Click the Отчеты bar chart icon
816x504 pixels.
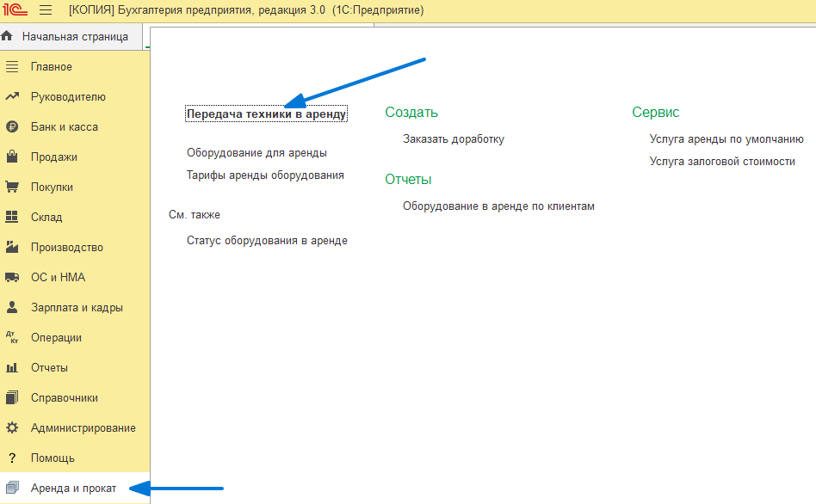point(12,368)
